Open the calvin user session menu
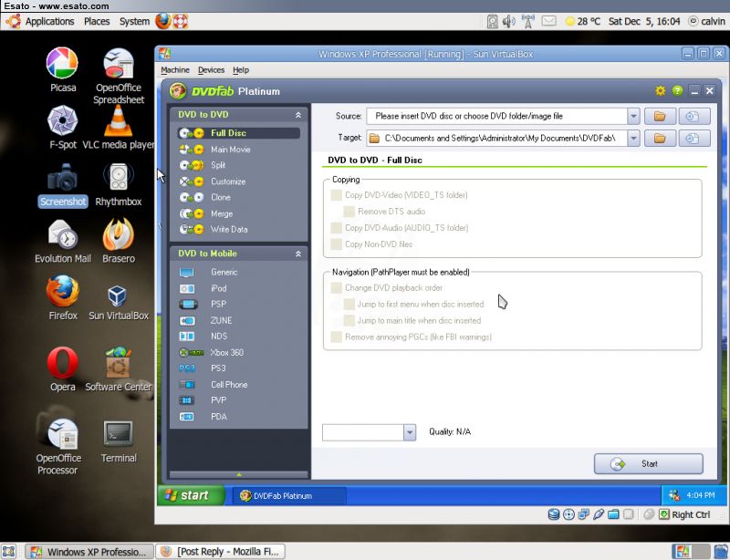 [706, 21]
